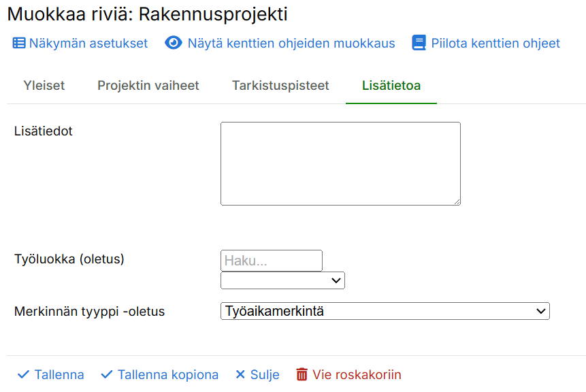Select the Lisätietoa tab
Screen dimensions: 586x392
(x=391, y=86)
